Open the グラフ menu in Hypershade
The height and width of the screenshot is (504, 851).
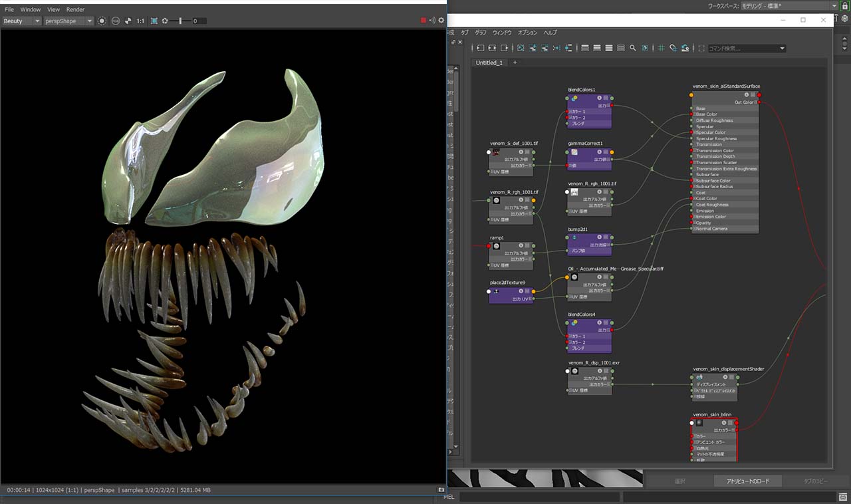481,33
